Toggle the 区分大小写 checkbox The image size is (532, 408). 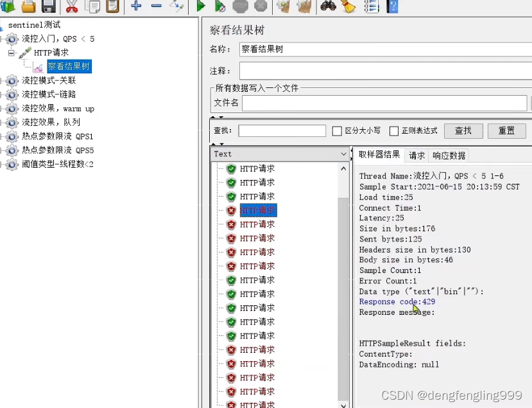click(337, 131)
